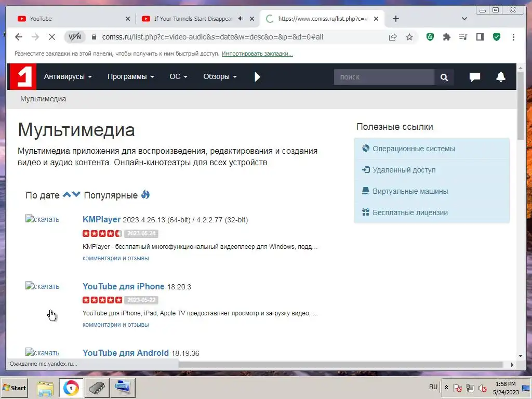
Task: Click the white arrow to show more menu
Action: coord(257,77)
